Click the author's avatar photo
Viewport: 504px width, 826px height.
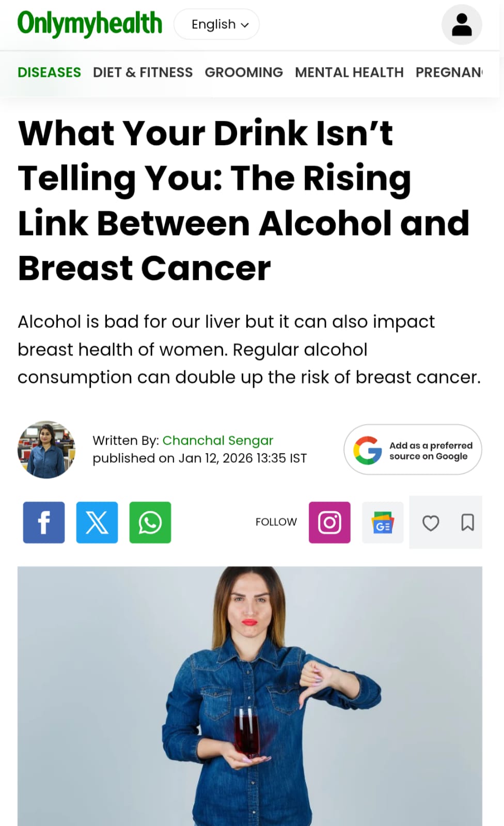(x=46, y=449)
